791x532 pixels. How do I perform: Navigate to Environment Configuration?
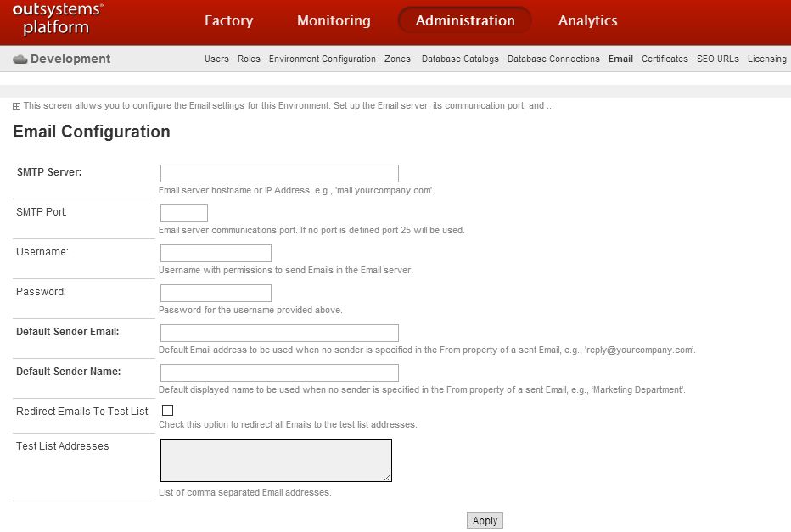click(x=322, y=59)
